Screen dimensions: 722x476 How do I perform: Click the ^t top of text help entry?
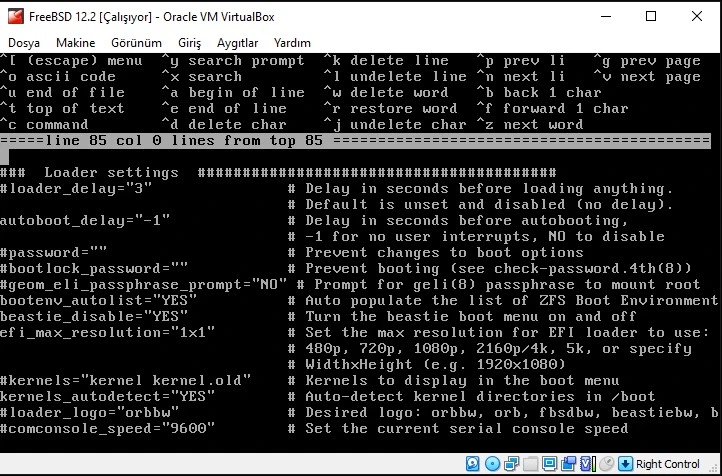tap(63, 109)
